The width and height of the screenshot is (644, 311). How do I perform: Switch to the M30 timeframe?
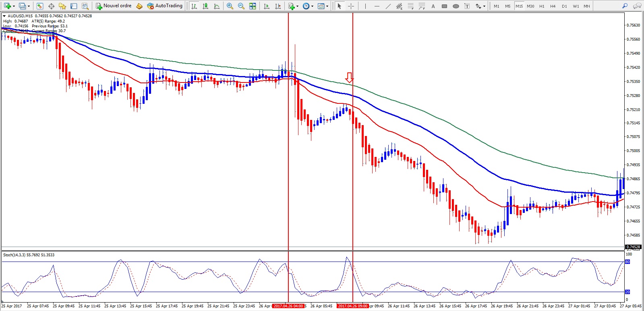[530, 6]
